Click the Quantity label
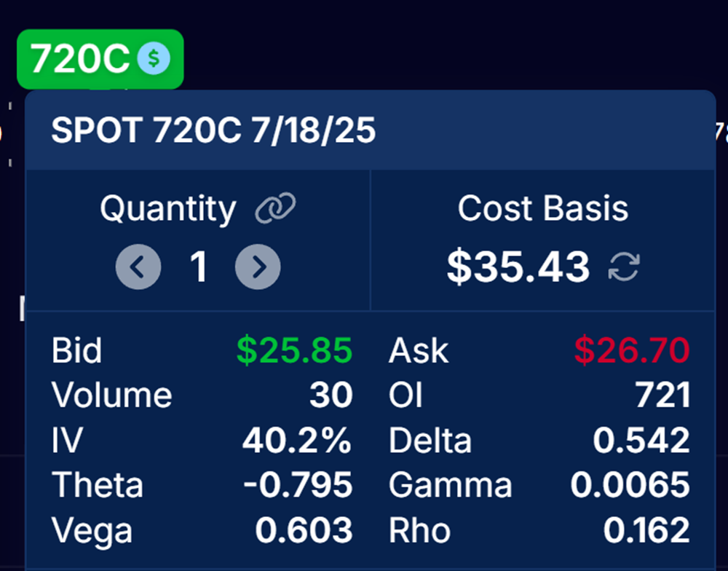 (x=168, y=208)
